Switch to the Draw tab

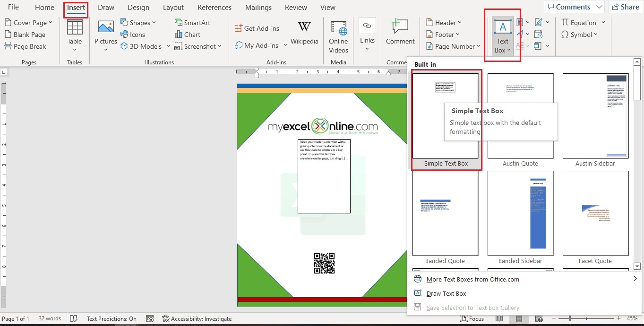(x=106, y=7)
